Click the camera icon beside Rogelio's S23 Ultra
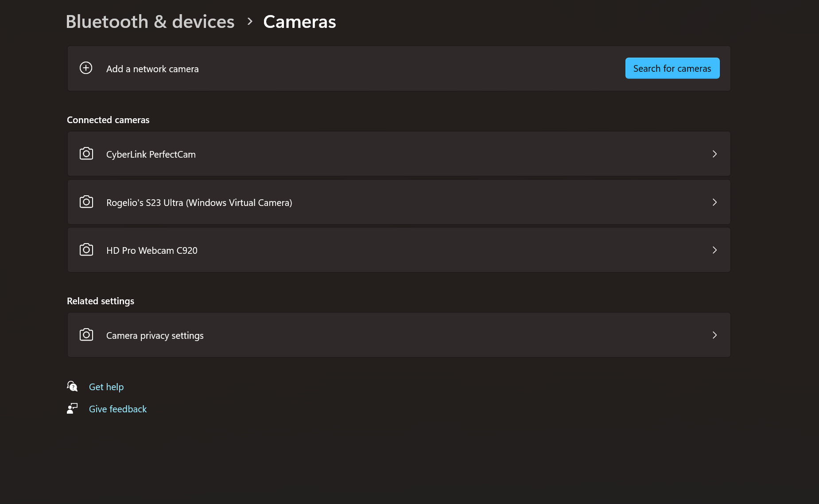819x504 pixels. point(86,202)
